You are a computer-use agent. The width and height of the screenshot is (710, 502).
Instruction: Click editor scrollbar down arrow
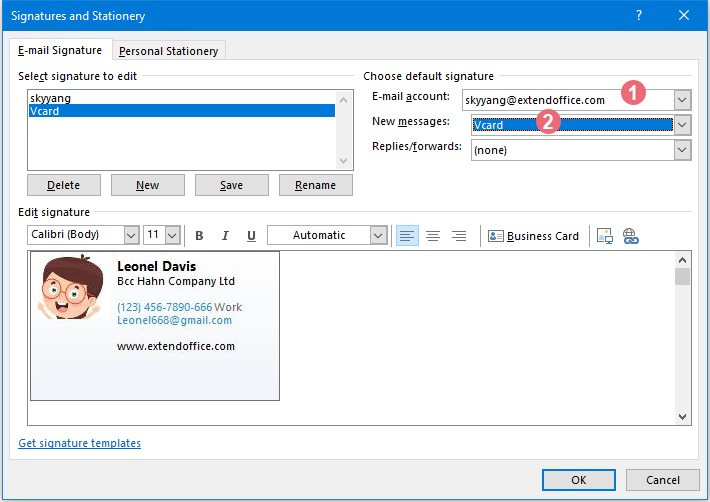pos(682,417)
